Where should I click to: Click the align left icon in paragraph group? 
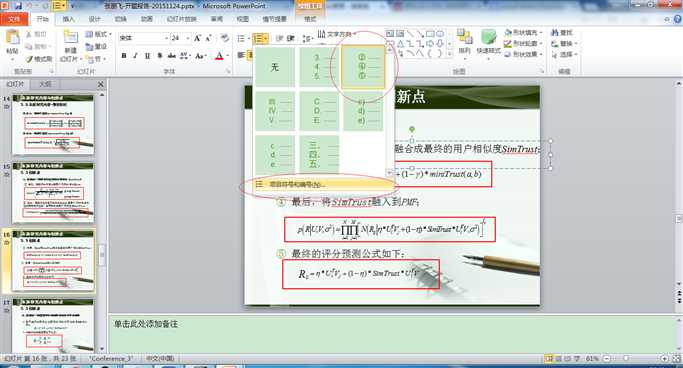(241, 55)
